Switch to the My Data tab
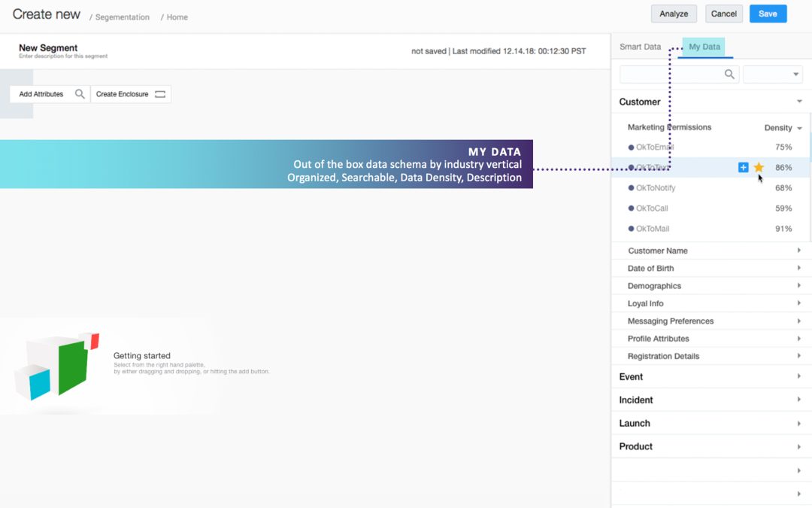This screenshot has height=508, width=812. (704, 47)
